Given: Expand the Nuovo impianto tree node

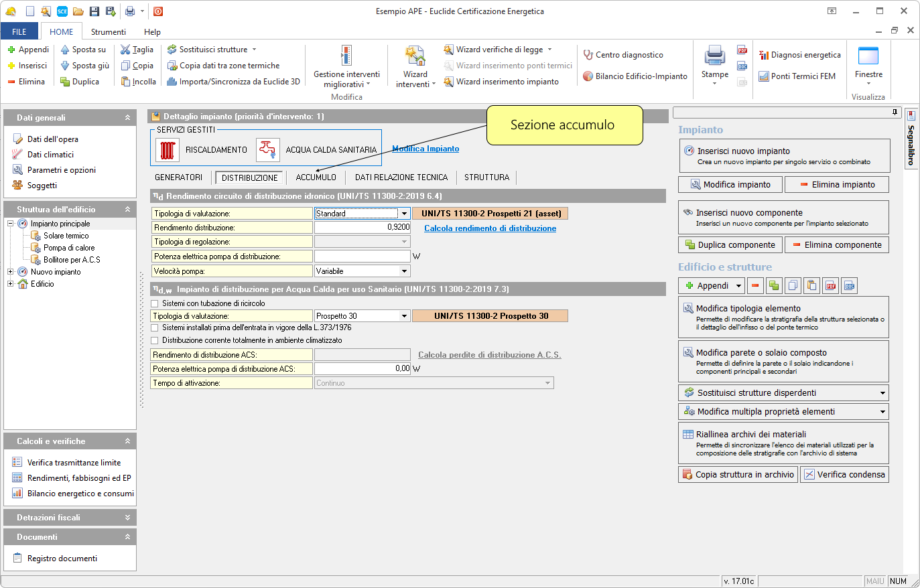Looking at the screenshot, I should click(x=11, y=272).
